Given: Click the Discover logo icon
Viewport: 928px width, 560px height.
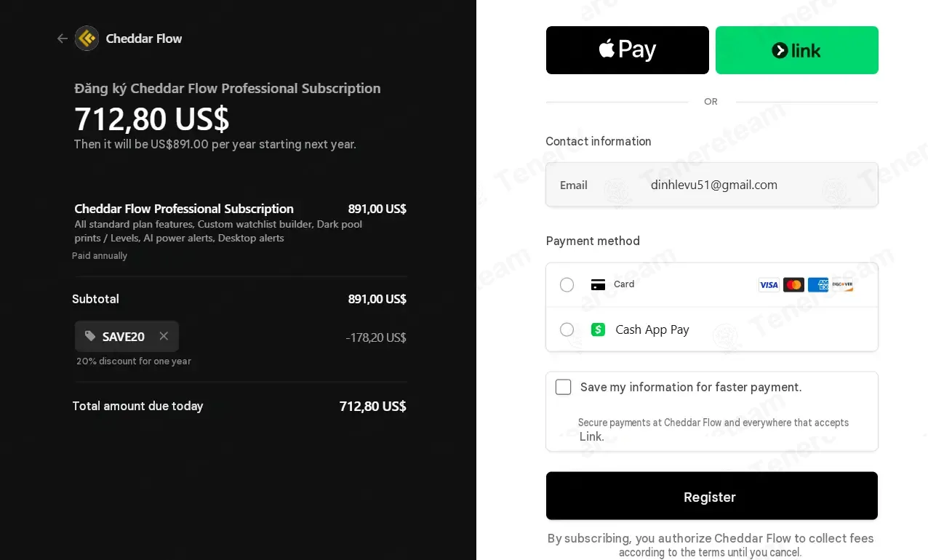Looking at the screenshot, I should pos(843,285).
